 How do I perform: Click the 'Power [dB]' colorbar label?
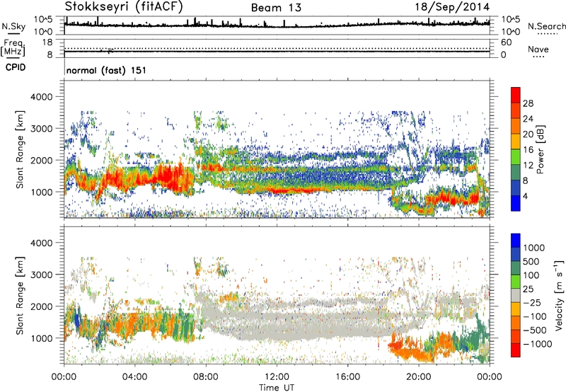click(540, 149)
